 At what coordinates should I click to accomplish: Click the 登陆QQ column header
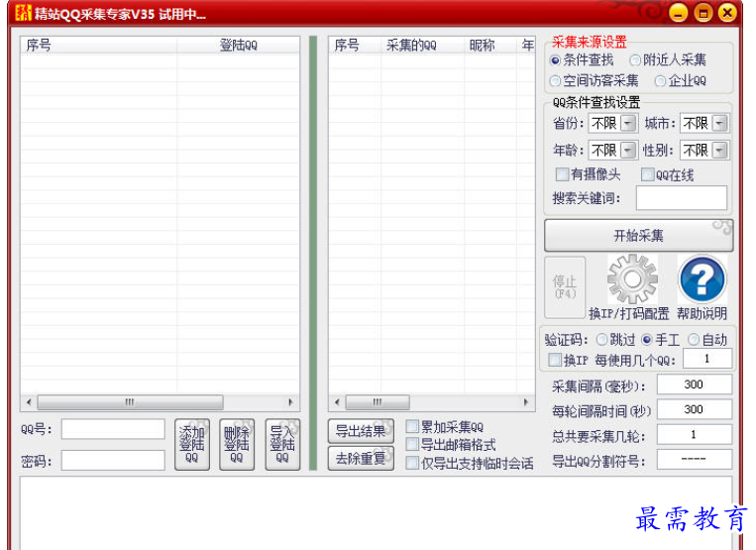(238, 46)
